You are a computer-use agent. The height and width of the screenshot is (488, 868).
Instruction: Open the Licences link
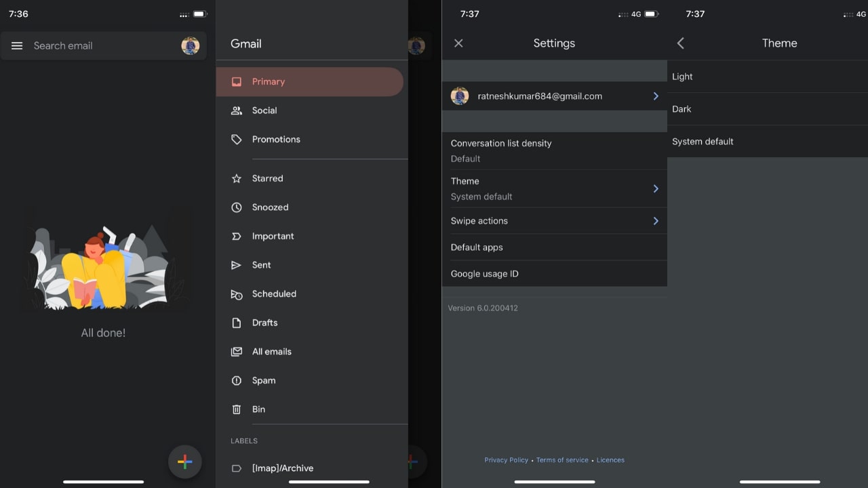tap(610, 460)
